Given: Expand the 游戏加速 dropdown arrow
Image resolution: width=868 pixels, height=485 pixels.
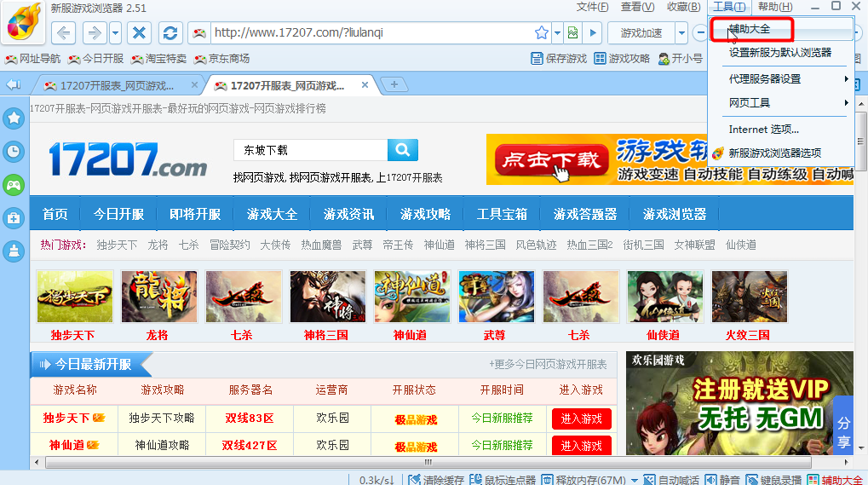Looking at the screenshot, I should pyautogui.click(x=681, y=33).
